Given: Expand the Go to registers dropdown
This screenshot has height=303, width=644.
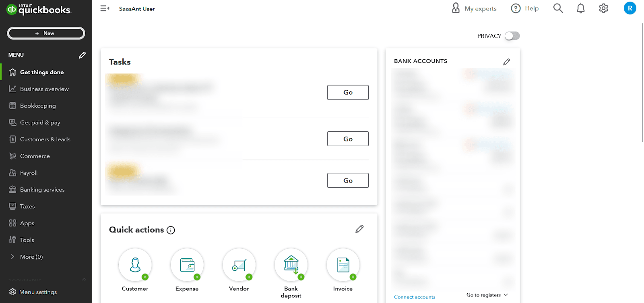Looking at the screenshot, I should (x=487, y=295).
